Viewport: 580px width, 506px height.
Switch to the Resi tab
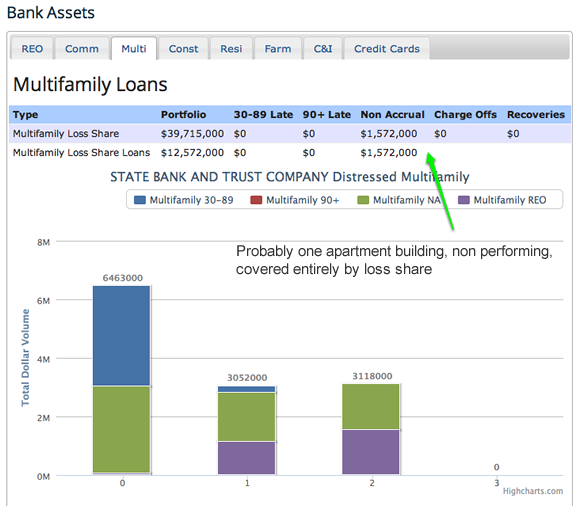point(231,48)
